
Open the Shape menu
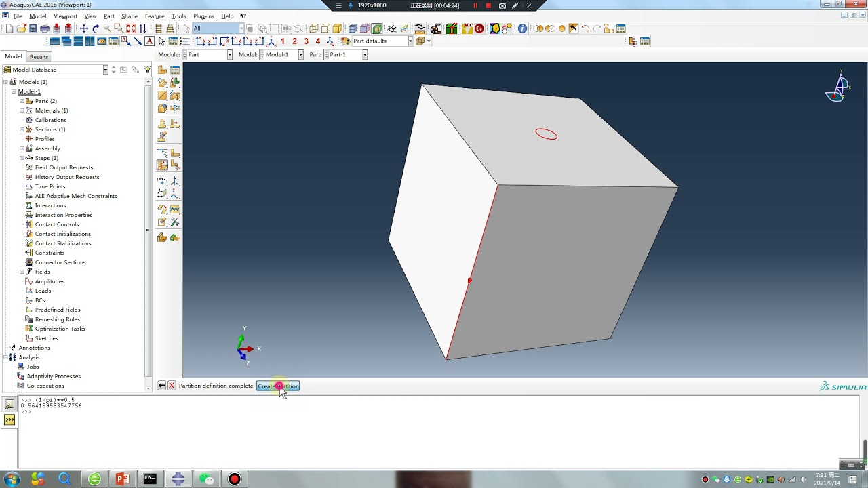(130, 16)
